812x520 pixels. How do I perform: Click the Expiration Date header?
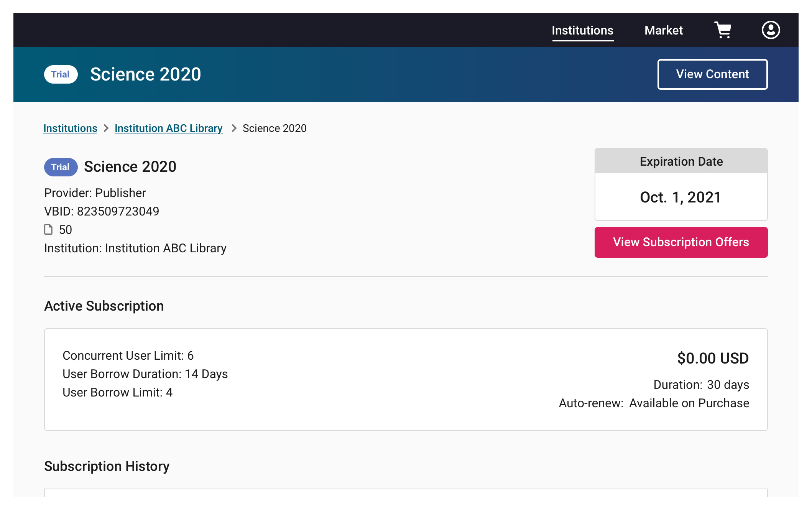pyautogui.click(x=681, y=161)
